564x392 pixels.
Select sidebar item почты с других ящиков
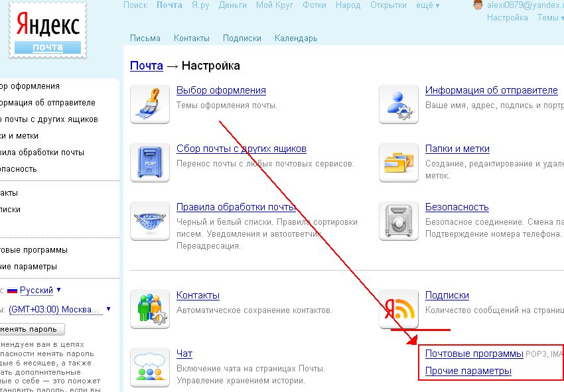(49, 119)
